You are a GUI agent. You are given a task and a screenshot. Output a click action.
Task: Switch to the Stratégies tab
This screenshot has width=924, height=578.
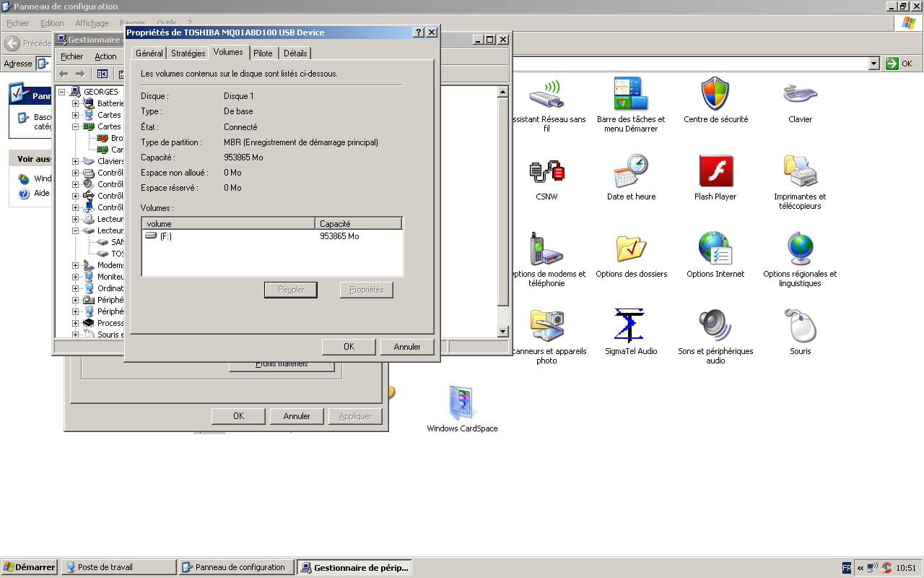pyautogui.click(x=188, y=53)
